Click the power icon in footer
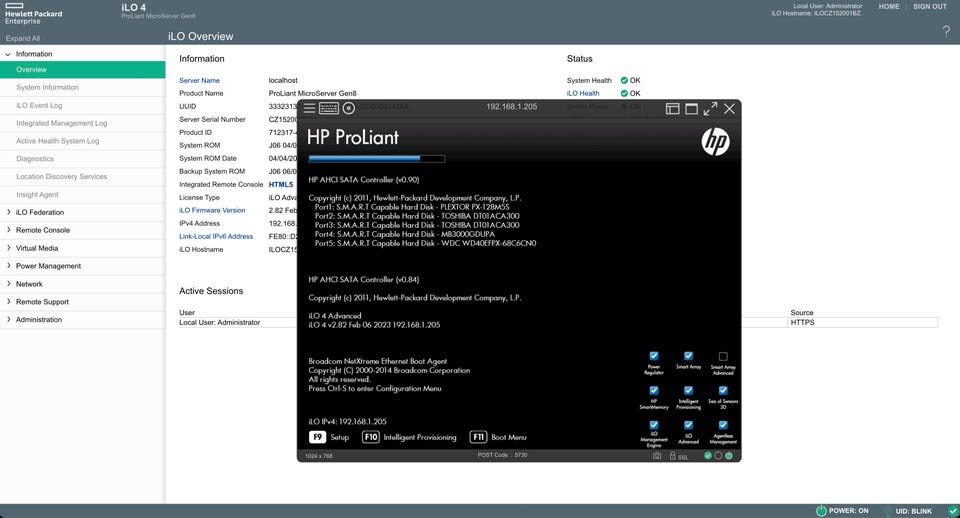The height and width of the screenshot is (518, 960). click(821, 510)
